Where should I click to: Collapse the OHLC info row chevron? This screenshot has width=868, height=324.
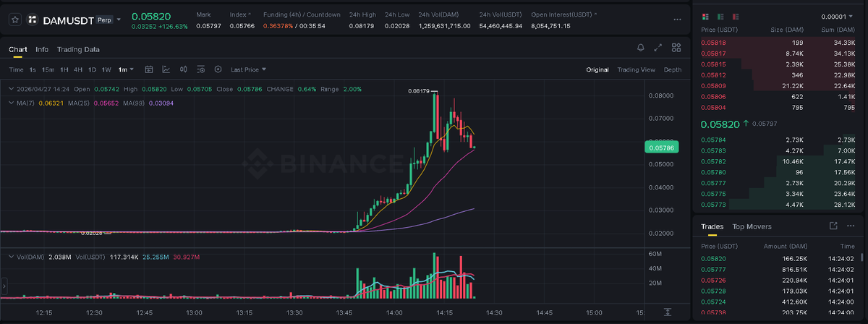pyautogui.click(x=9, y=89)
